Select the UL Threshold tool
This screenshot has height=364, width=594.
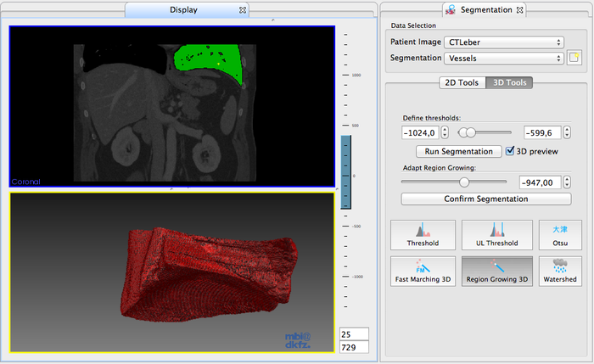click(x=496, y=234)
